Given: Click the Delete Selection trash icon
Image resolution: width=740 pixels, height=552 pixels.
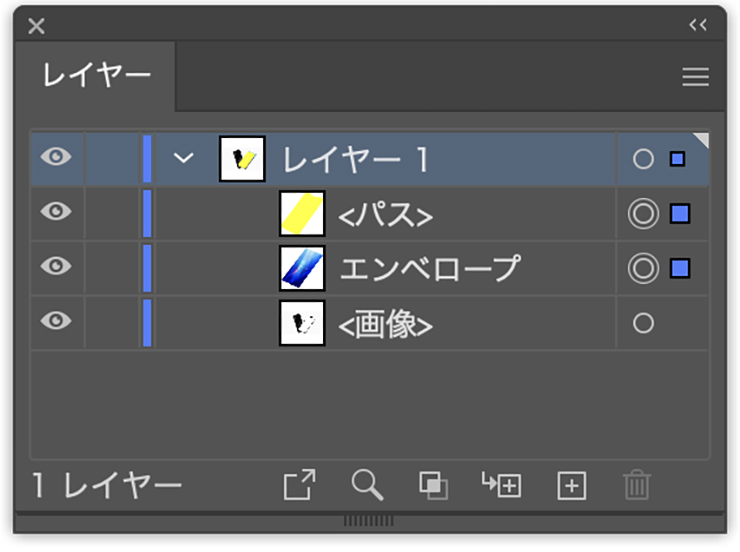Looking at the screenshot, I should [637, 486].
